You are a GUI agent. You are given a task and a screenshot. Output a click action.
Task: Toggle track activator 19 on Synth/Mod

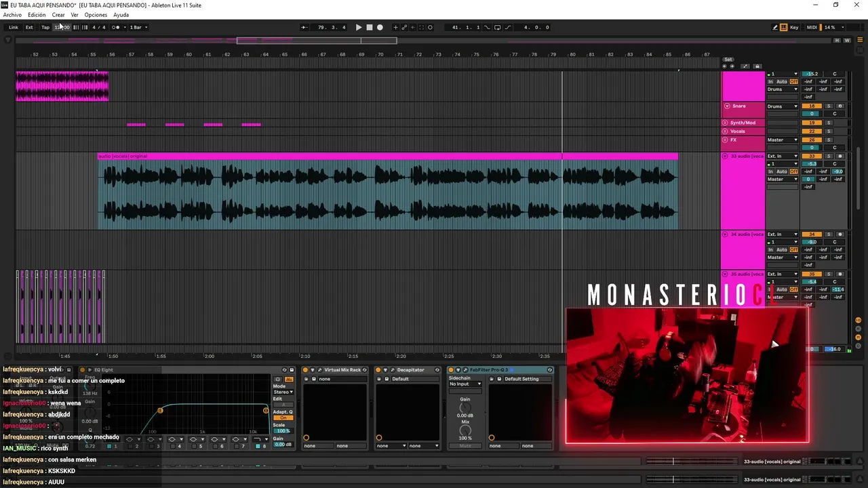click(x=812, y=123)
